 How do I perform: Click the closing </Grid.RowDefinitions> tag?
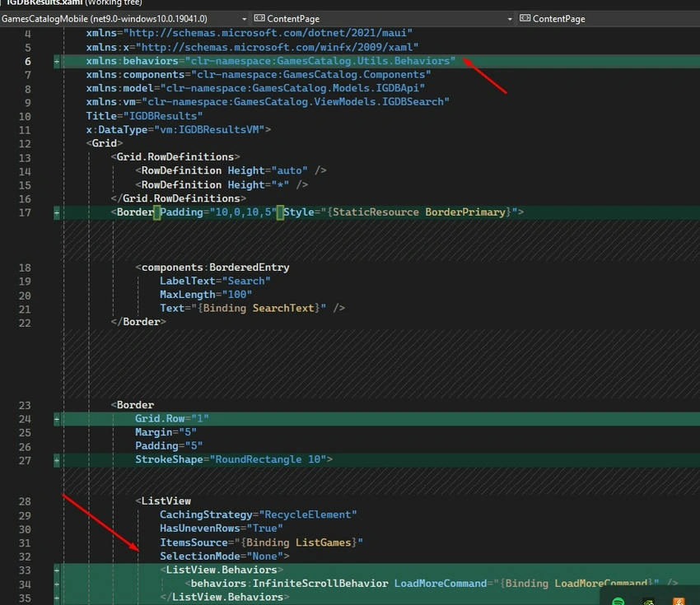(179, 198)
